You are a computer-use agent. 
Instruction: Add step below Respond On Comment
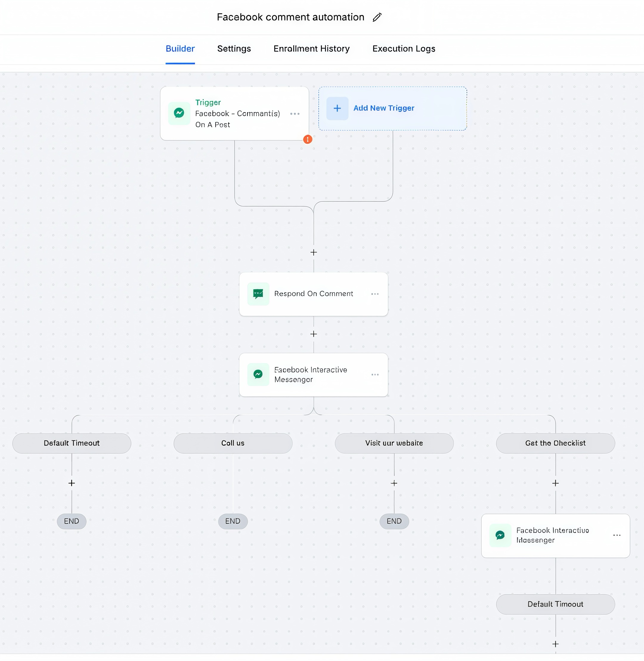tap(314, 334)
